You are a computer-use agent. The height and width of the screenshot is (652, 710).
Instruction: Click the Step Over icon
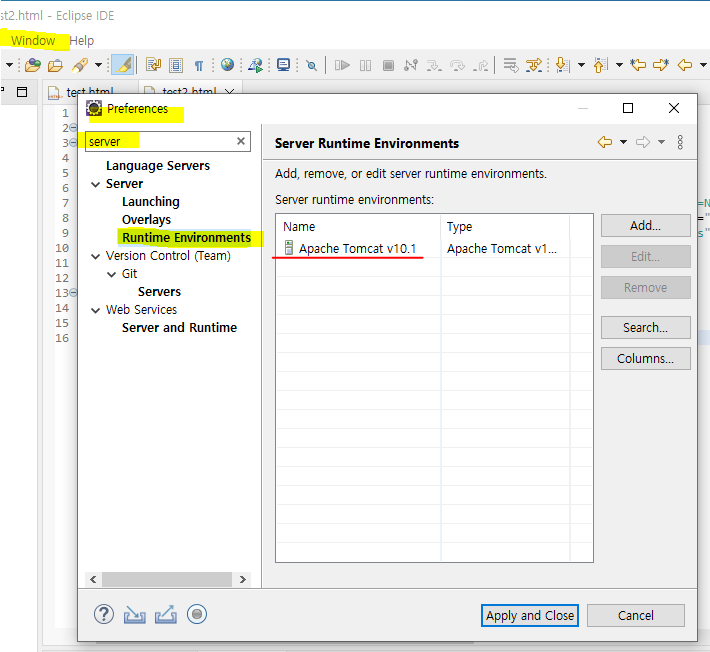(x=457, y=66)
